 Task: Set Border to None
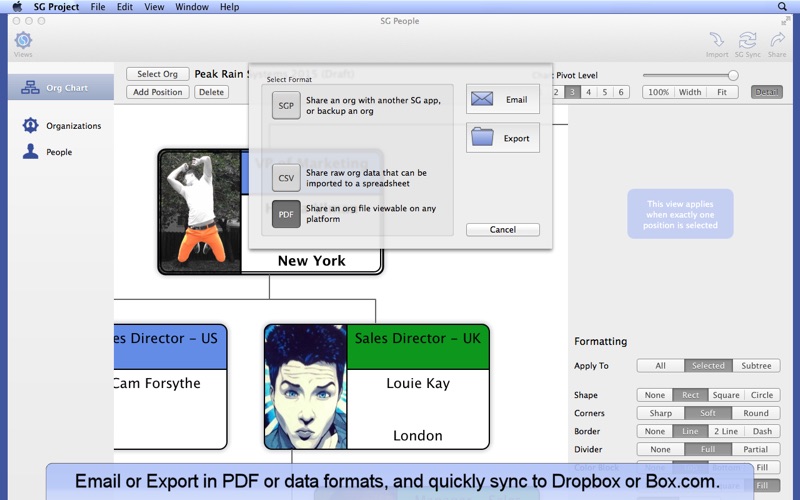pos(655,431)
